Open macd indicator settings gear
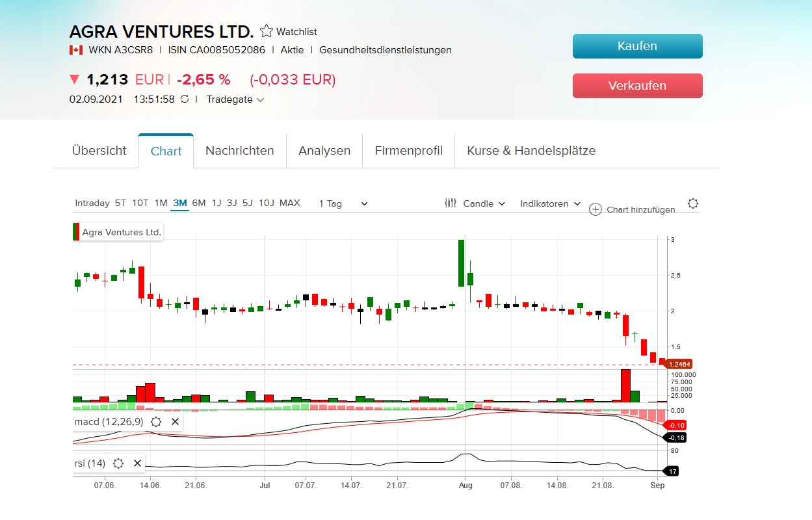This screenshot has width=812, height=520. tap(155, 422)
